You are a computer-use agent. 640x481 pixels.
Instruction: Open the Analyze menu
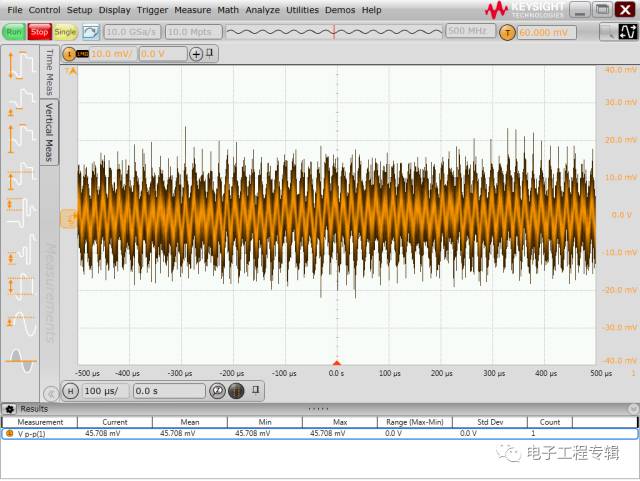[x=262, y=10]
